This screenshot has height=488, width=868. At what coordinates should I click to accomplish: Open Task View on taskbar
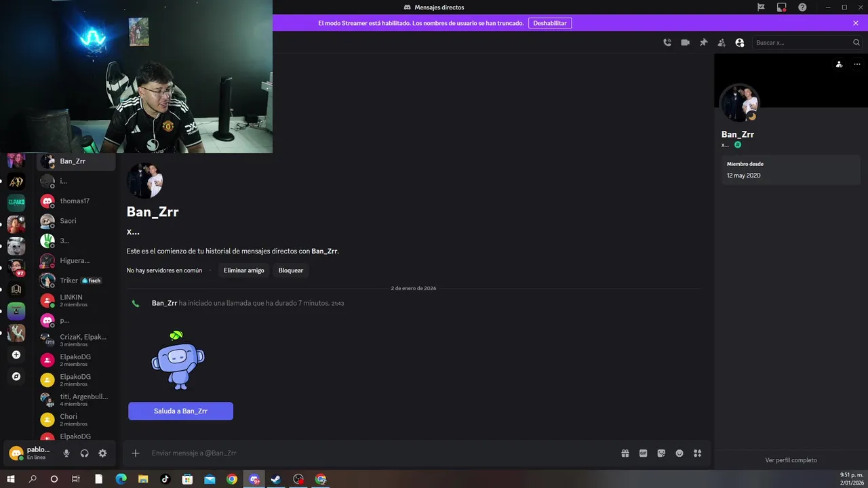pos(76,479)
